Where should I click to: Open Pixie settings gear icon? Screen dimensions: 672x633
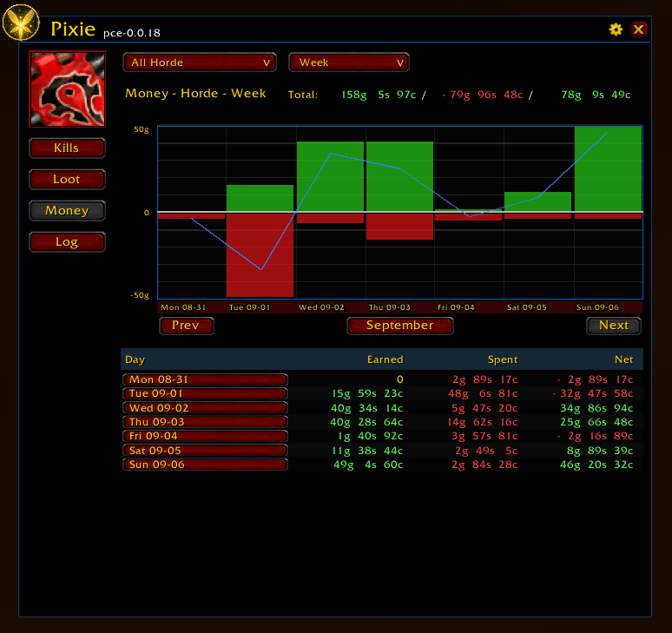616,30
